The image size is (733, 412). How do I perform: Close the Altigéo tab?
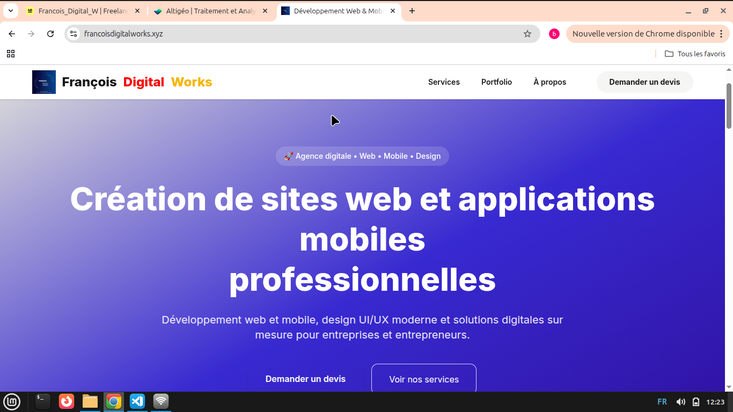click(265, 11)
